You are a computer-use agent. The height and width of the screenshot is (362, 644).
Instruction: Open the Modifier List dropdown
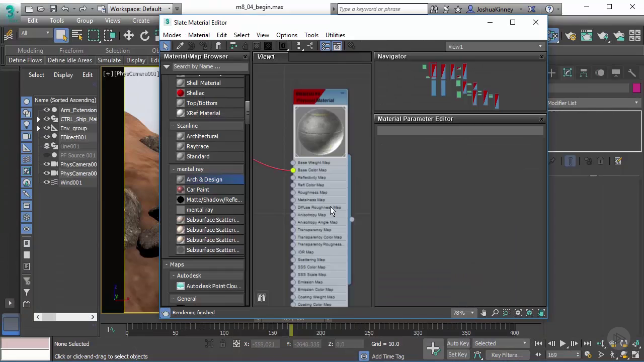pos(594,103)
